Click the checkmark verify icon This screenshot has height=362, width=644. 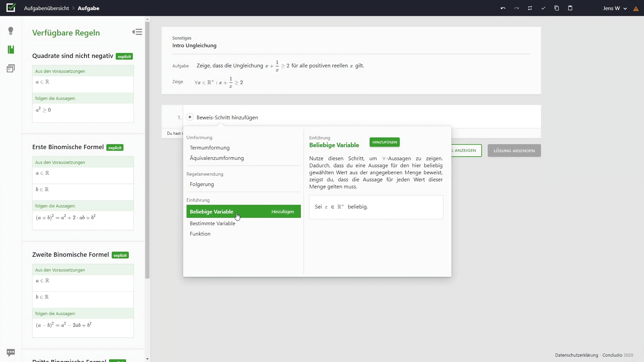coord(543,8)
